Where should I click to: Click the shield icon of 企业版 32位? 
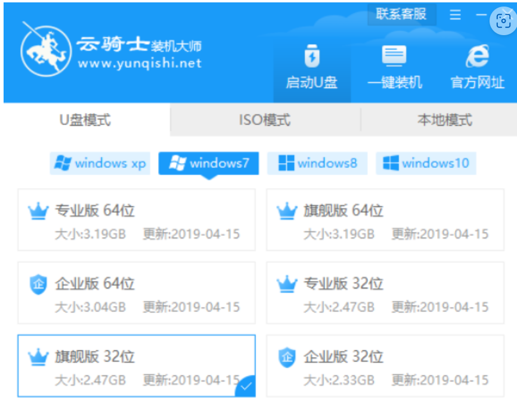click(x=287, y=357)
